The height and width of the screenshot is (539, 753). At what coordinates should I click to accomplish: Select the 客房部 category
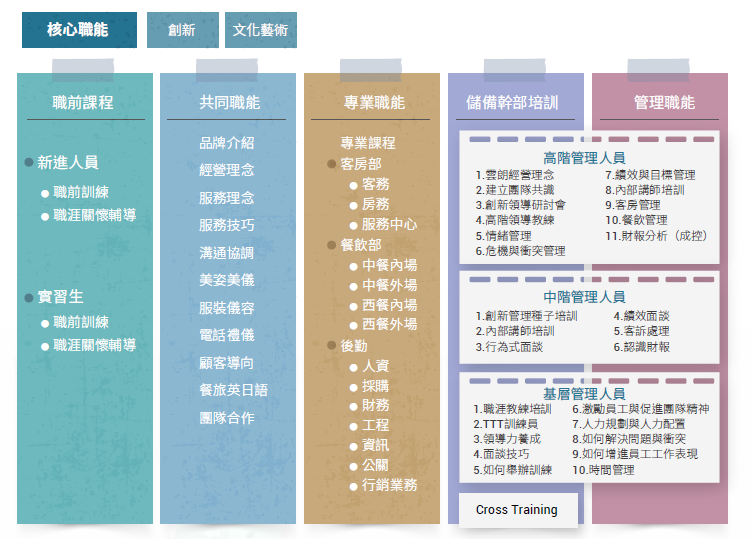[x=361, y=164]
